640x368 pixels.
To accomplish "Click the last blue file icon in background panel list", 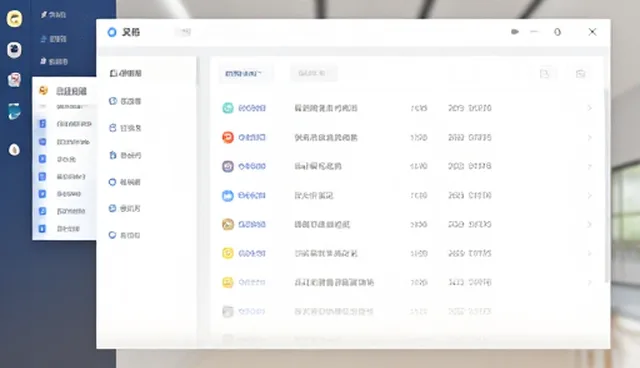I will click(x=42, y=228).
